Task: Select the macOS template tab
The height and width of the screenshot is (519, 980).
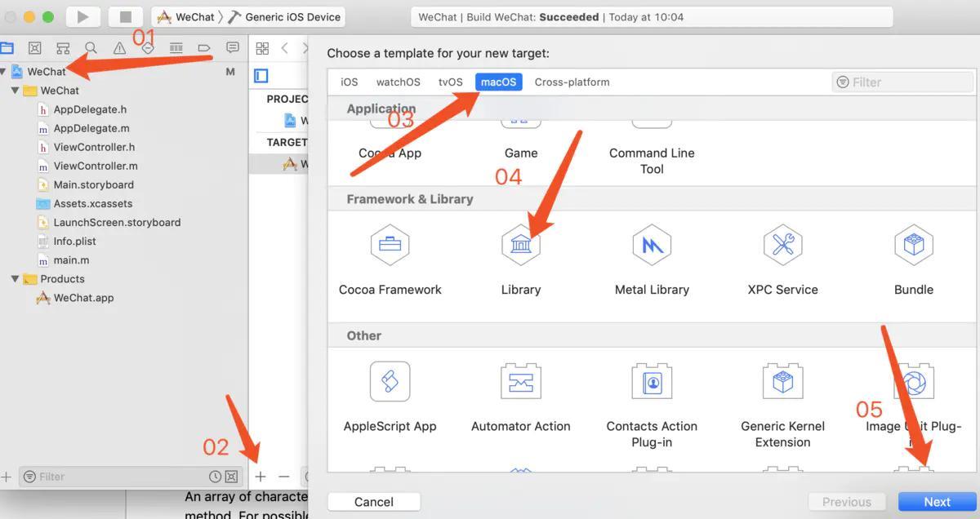Action: point(499,82)
